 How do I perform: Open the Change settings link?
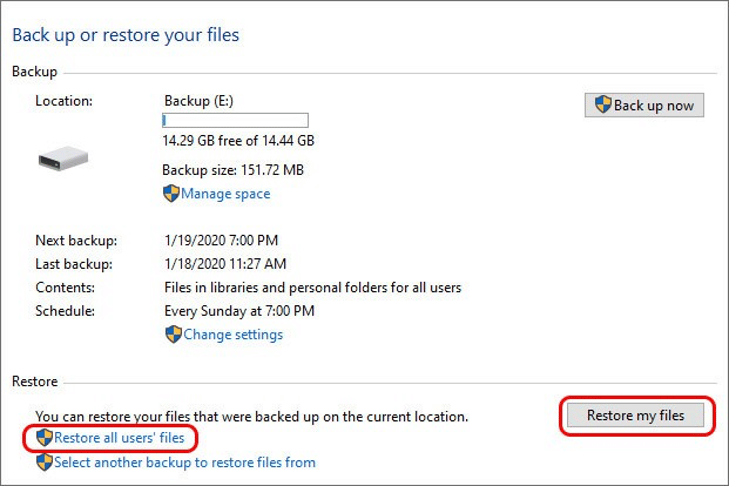[x=233, y=334]
